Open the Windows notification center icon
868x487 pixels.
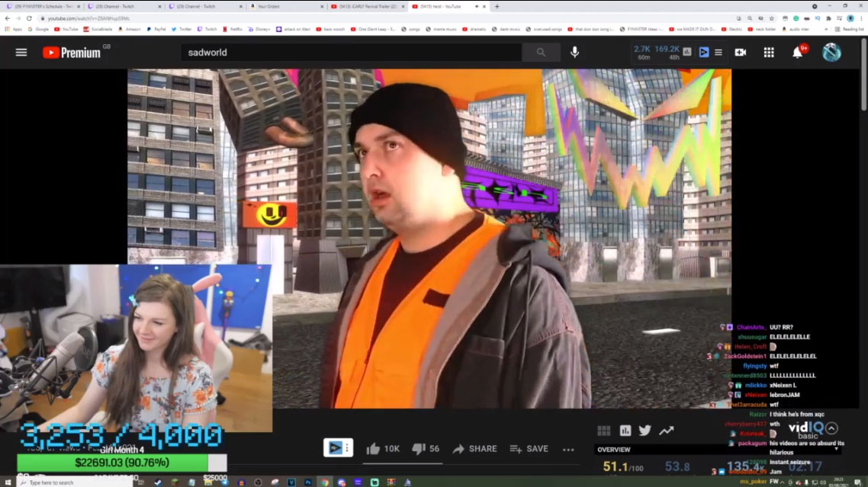857,482
